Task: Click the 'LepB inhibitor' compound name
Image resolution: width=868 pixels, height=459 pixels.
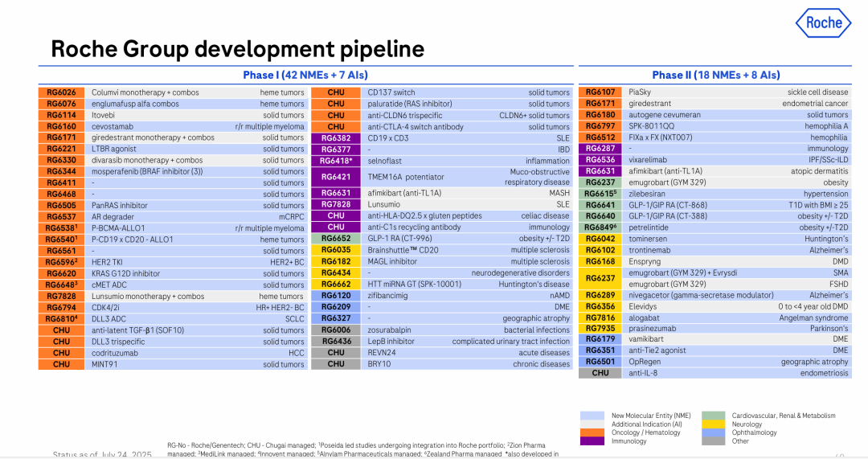Action: tap(391, 342)
